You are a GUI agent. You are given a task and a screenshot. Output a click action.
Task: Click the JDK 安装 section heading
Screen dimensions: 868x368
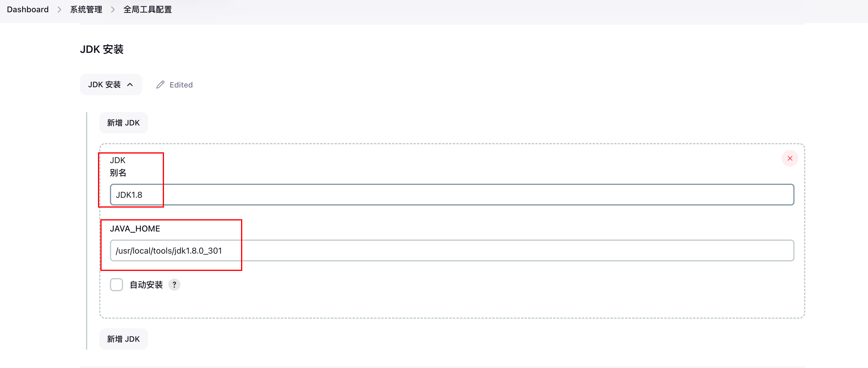tap(102, 49)
